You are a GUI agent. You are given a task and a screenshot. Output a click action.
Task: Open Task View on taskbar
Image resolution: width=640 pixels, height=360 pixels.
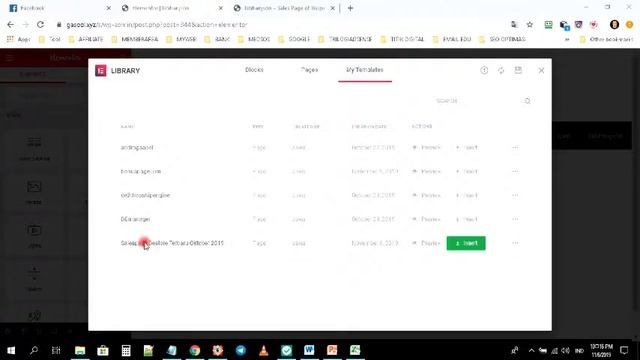56,350
